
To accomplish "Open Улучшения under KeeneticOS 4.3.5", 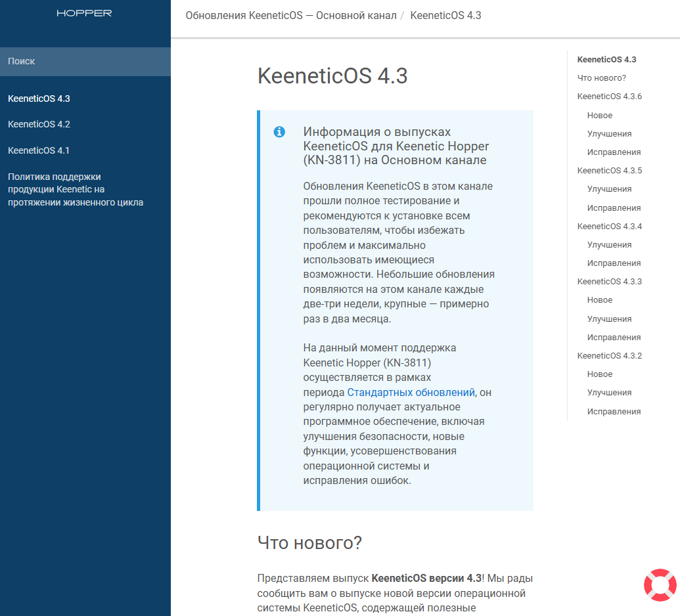I will coord(609,189).
